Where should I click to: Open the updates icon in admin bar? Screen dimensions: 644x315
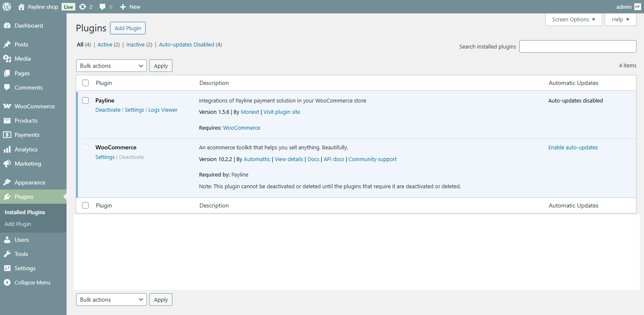tap(82, 7)
